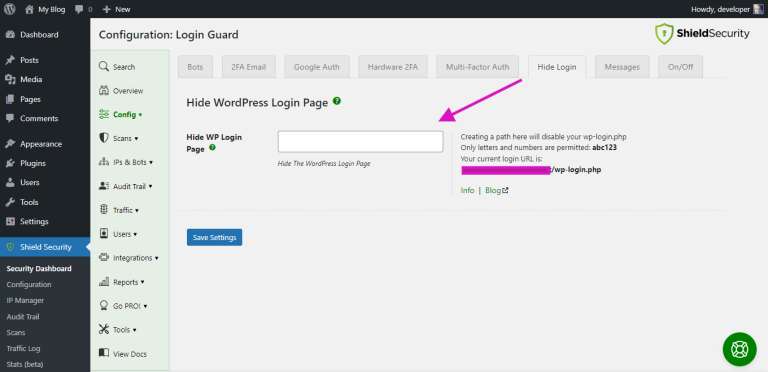
Task: Open Traffic Log submenu link
Action: (23, 349)
